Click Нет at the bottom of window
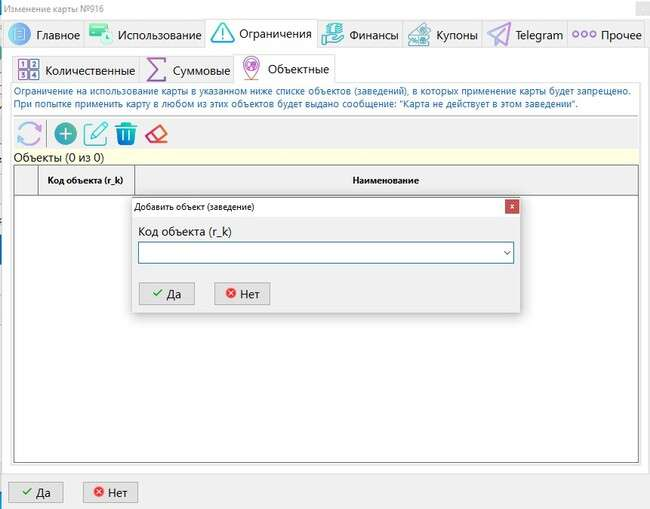The image size is (650, 509). click(110, 492)
